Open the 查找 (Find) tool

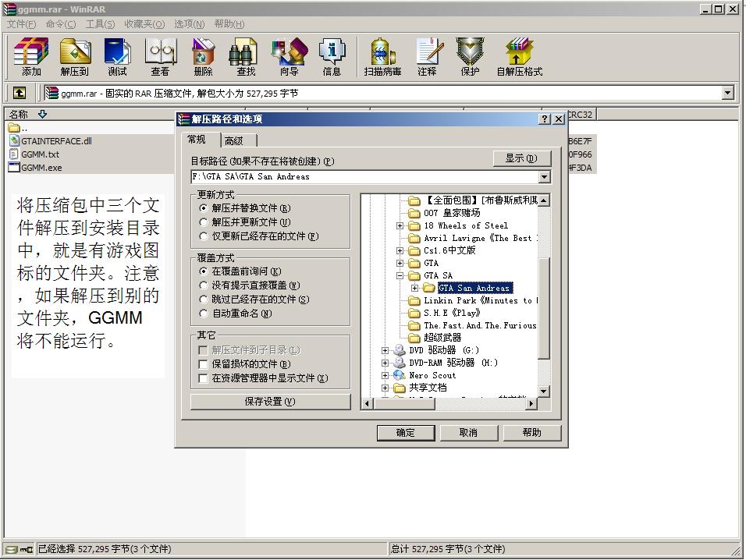pos(243,56)
